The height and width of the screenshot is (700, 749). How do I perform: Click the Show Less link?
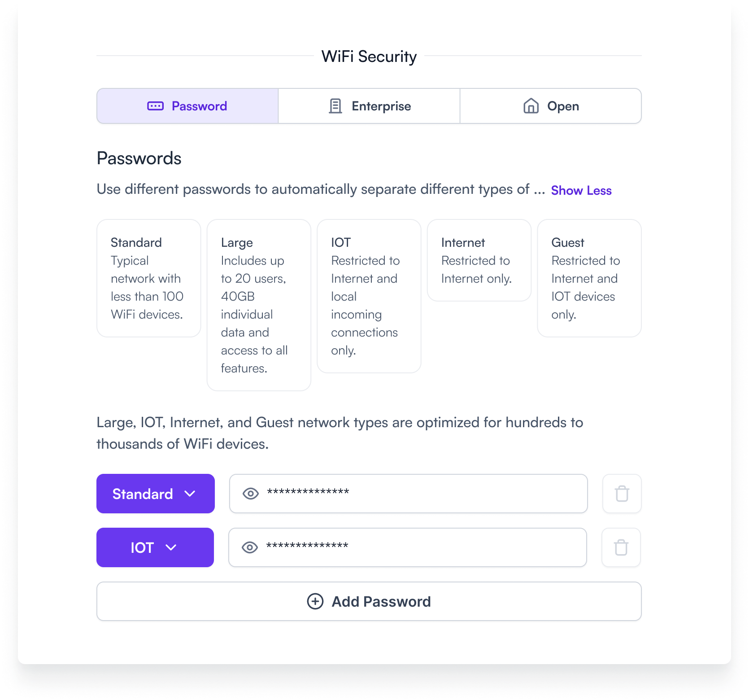(581, 190)
